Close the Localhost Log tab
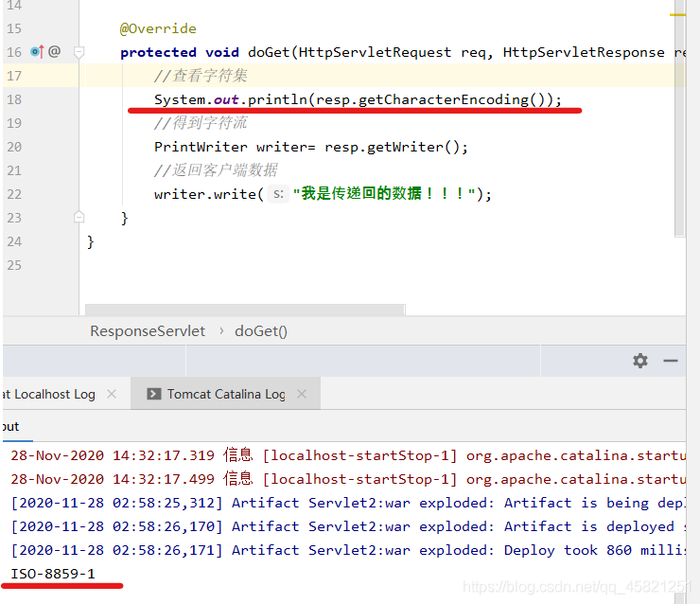Viewport: 700px width, 604px height. coord(112,394)
